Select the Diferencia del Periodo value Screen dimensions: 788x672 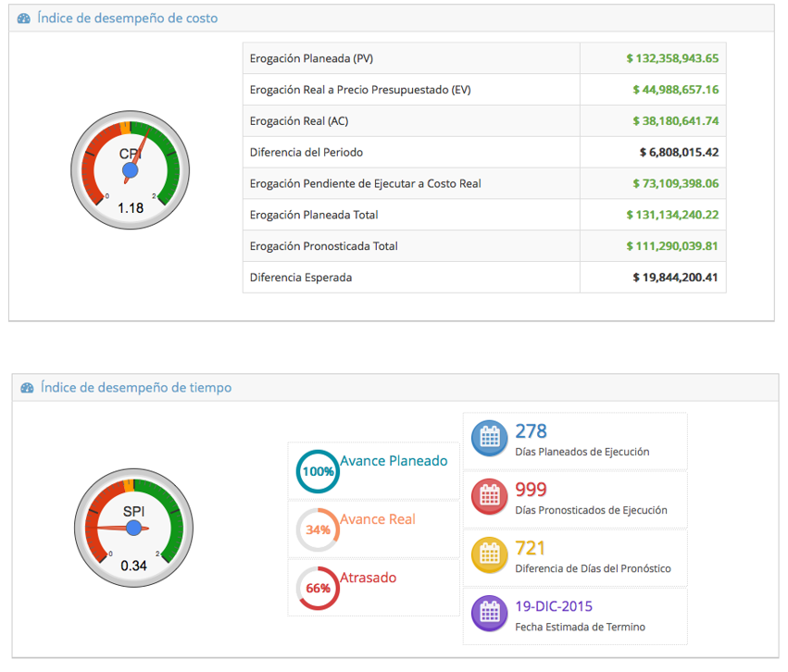click(x=679, y=152)
